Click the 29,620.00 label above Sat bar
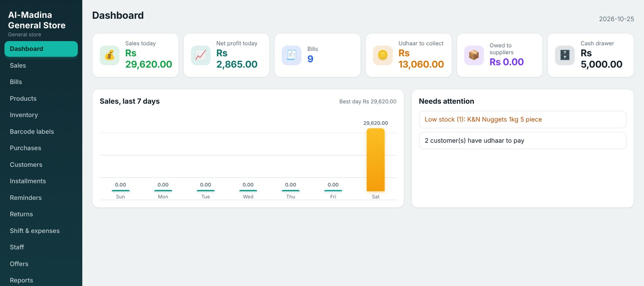 (376, 123)
